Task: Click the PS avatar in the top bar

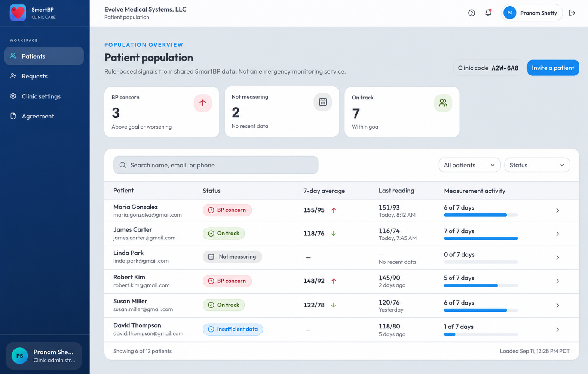Action: (x=510, y=13)
